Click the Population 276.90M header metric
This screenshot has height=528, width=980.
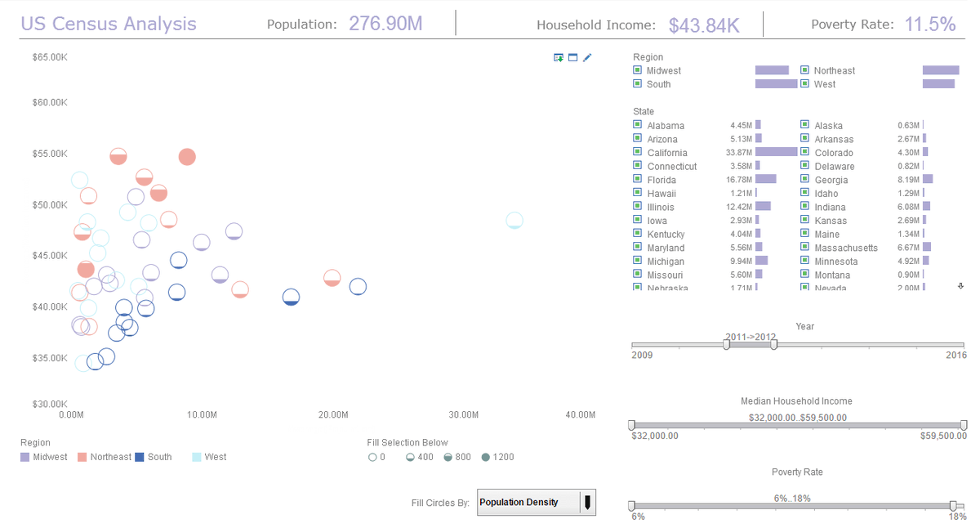(x=385, y=24)
